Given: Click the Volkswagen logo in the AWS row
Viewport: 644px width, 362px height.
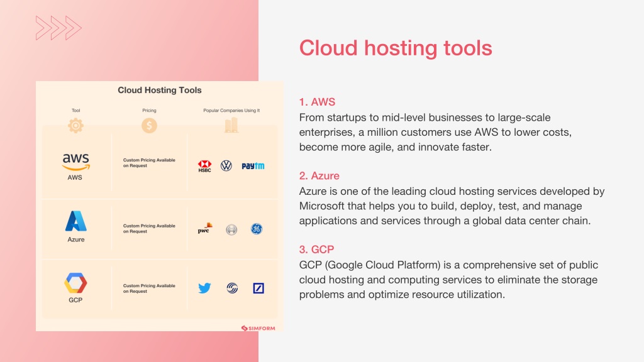Looking at the screenshot, I should (x=226, y=166).
